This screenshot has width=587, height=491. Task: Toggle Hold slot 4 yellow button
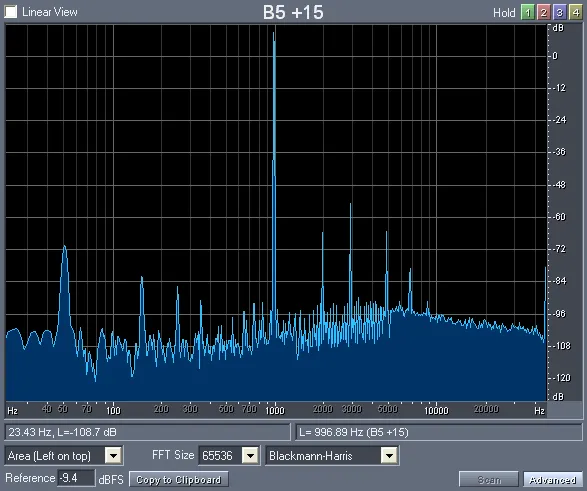(575, 13)
